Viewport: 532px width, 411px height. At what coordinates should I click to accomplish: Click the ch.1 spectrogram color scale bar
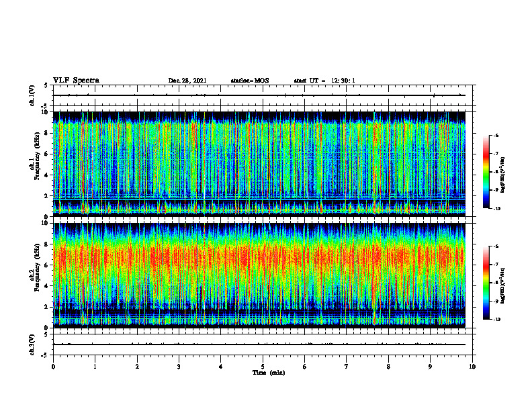pos(486,172)
